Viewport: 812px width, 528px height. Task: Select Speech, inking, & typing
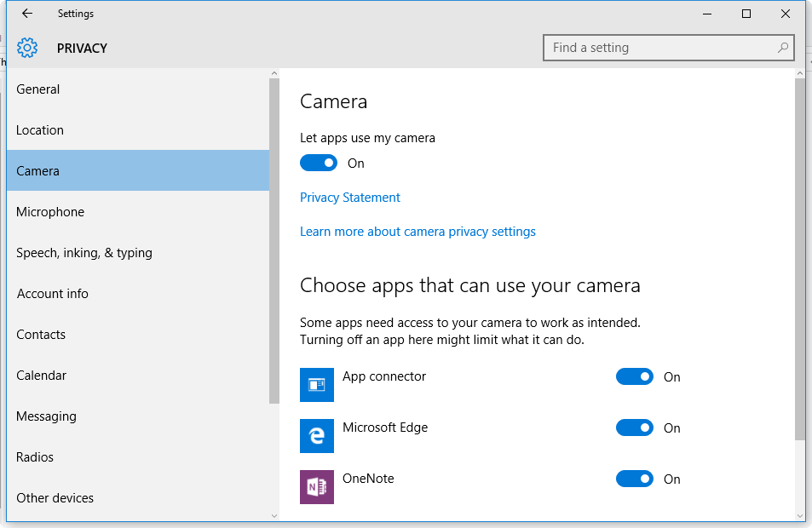coord(84,253)
